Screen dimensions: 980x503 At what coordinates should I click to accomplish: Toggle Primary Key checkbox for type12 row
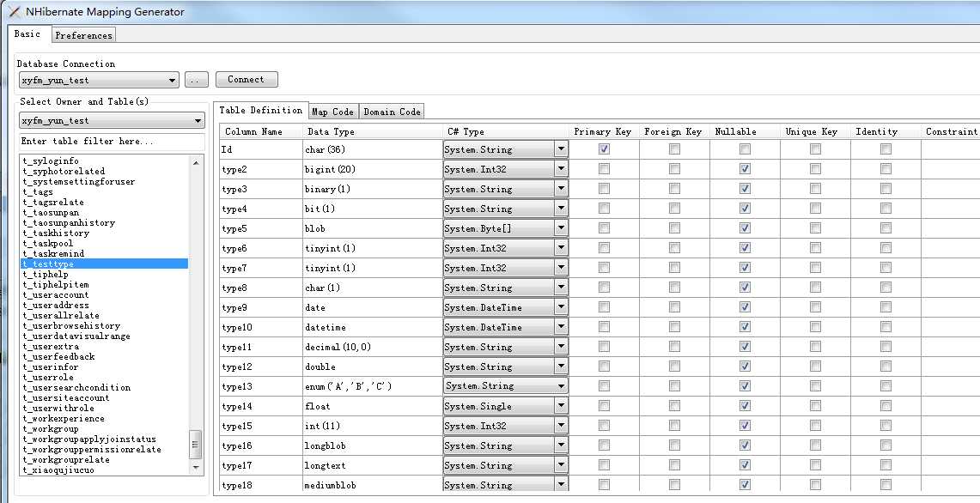[604, 367]
